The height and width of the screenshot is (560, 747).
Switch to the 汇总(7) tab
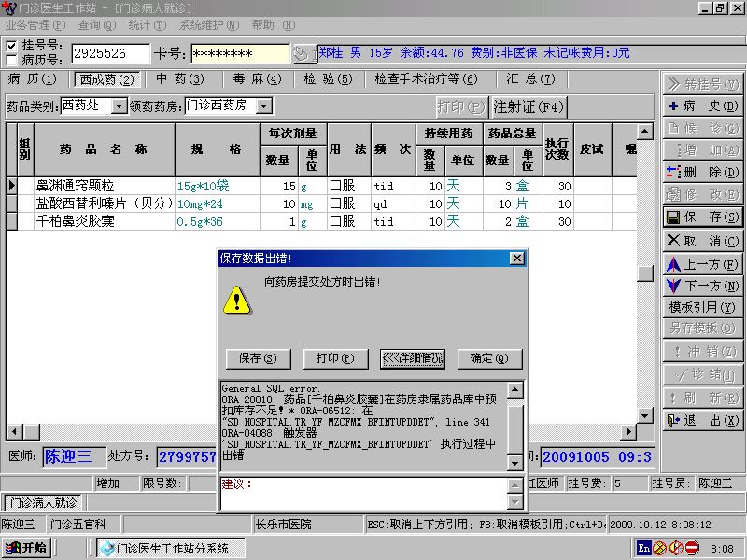point(530,79)
